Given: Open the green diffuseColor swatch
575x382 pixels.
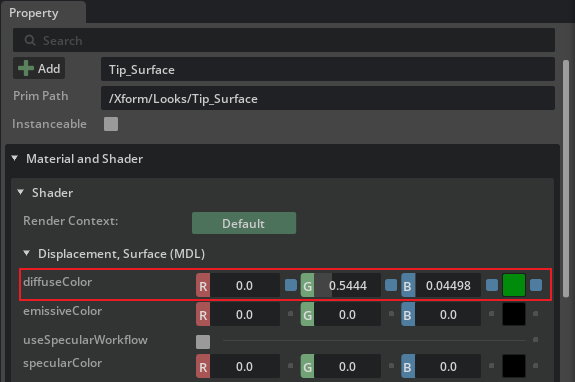Looking at the screenshot, I should point(514,285).
